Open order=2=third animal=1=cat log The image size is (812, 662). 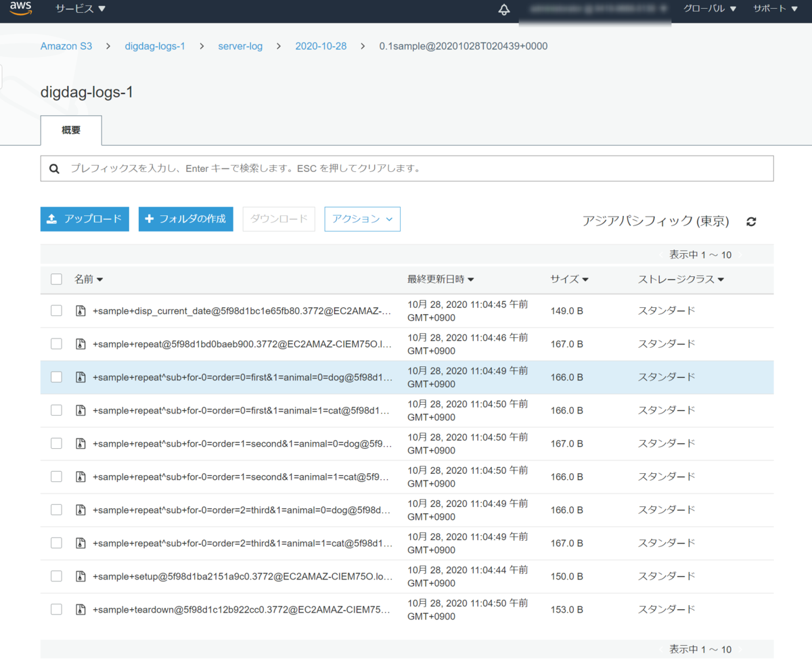tap(242, 543)
